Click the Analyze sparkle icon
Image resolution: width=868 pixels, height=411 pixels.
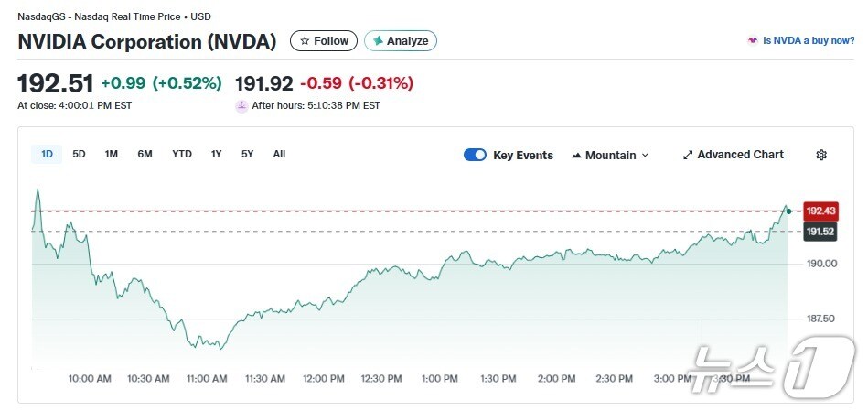click(x=378, y=41)
